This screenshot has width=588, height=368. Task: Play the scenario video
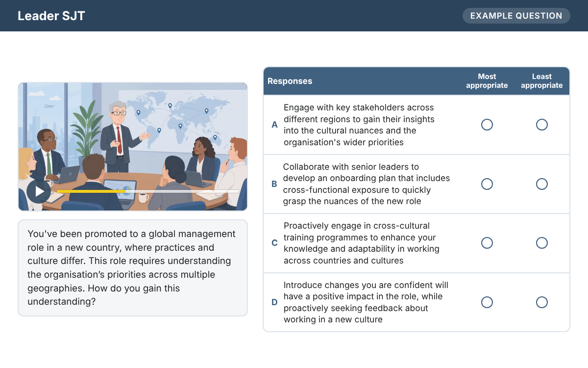coord(39,191)
